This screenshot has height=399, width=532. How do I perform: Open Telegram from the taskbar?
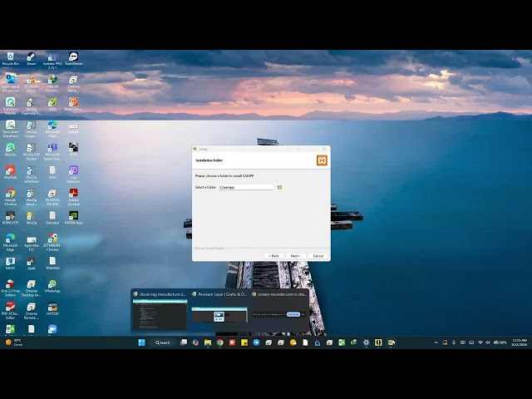tap(257, 342)
